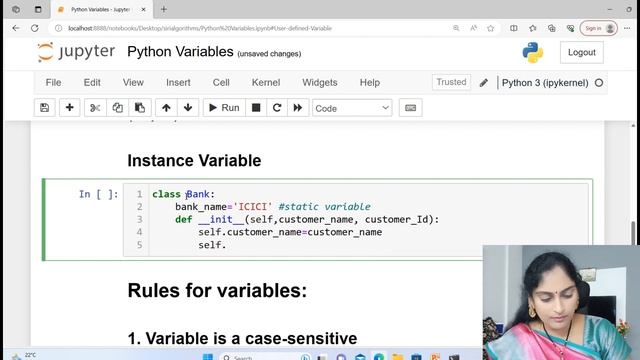Image resolution: width=640 pixels, height=360 pixels.
Task: Open the Kernel menu
Action: [266, 82]
